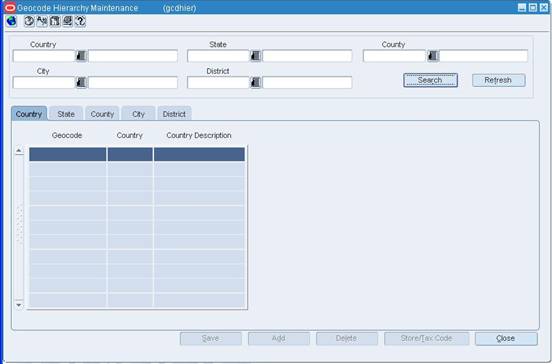Click the District code input field

pyautogui.click(x=219, y=83)
